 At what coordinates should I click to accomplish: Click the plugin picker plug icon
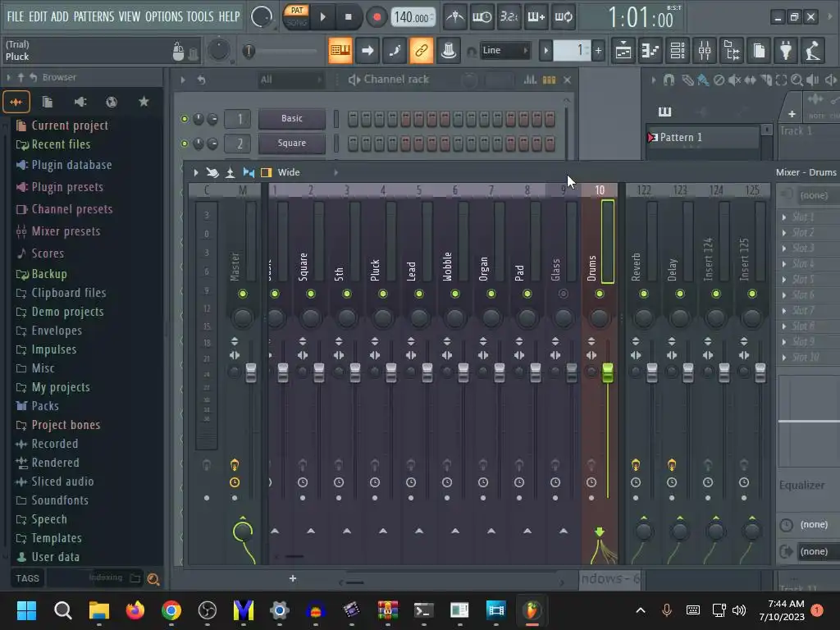(x=786, y=51)
